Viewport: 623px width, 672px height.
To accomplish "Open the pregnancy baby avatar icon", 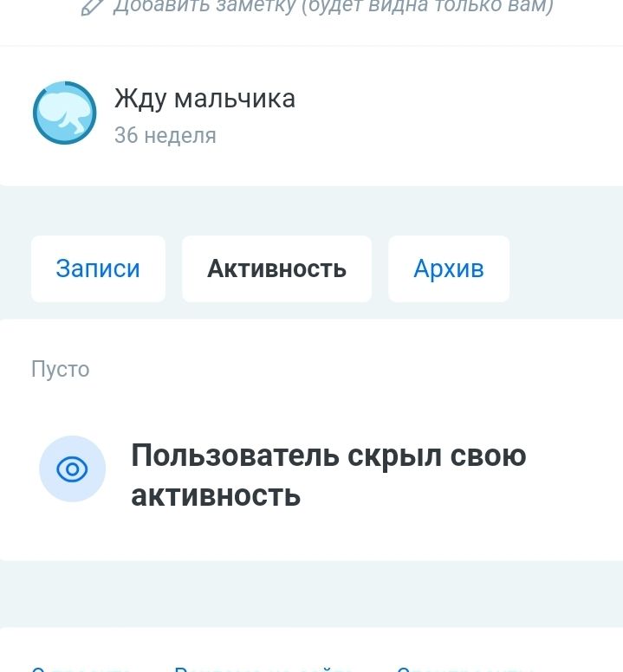I will [x=65, y=113].
